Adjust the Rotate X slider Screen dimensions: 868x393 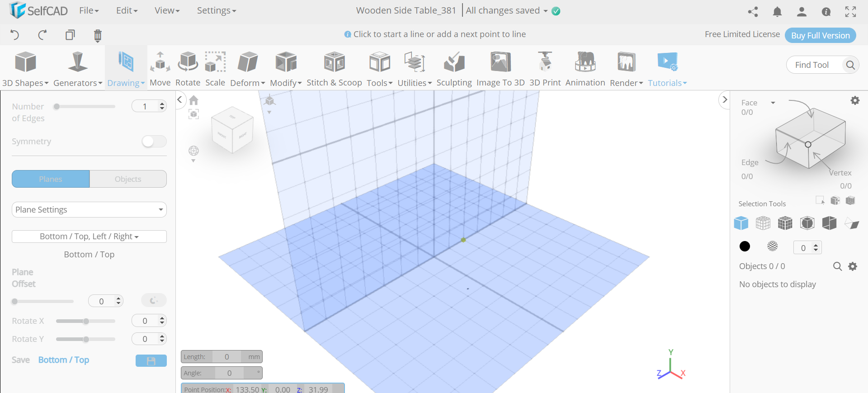coord(85,321)
